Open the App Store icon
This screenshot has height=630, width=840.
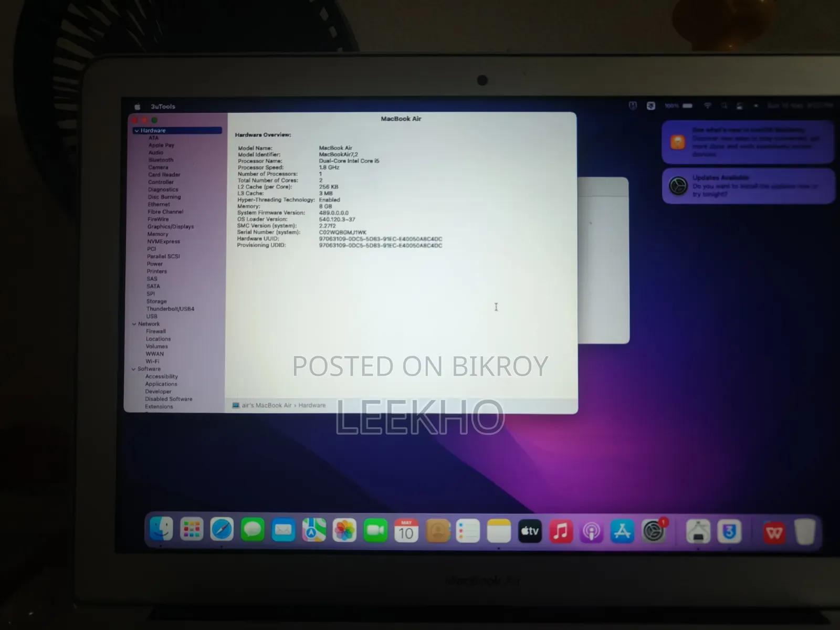622,532
